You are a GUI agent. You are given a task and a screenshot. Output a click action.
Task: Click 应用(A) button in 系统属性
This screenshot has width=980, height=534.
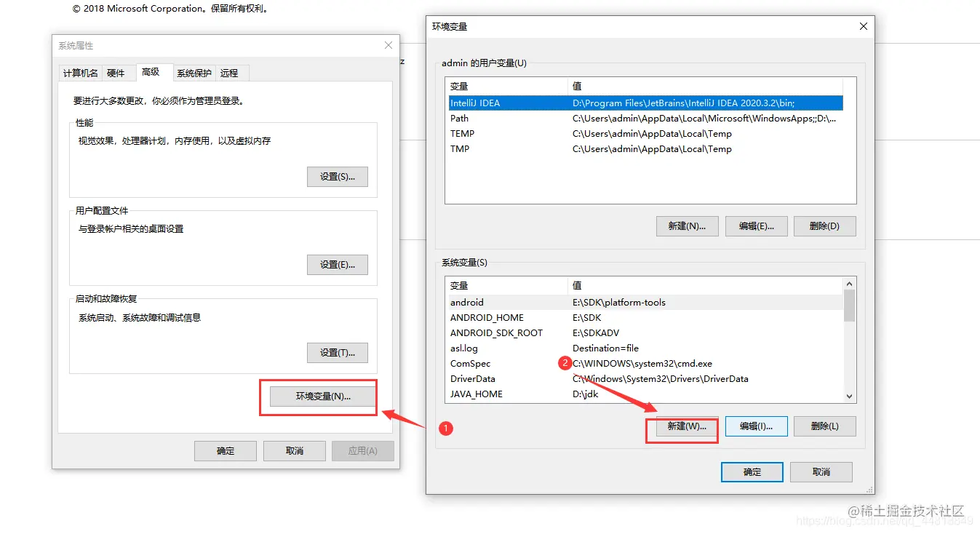click(362, 451)
